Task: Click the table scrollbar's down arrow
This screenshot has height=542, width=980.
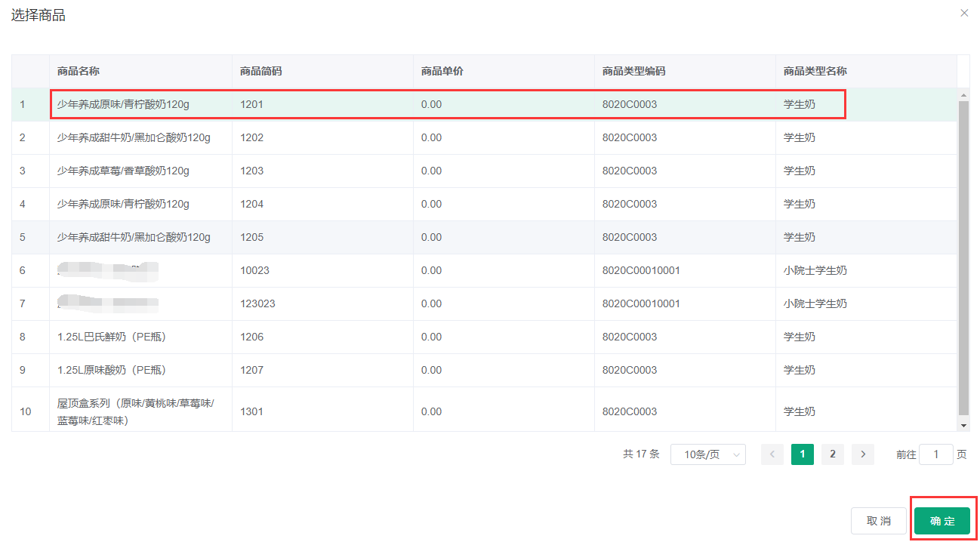Action: click(x=963, y=426)
